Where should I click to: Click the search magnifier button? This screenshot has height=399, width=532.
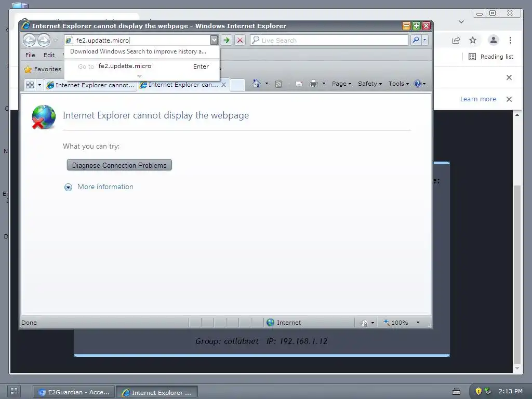[x=416, y=40]
